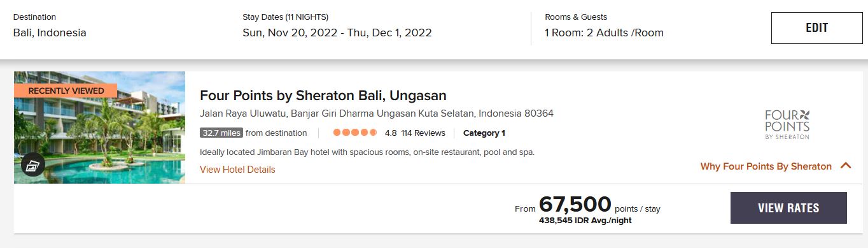The width and height of the screenshot is (868, 248).
Task: Click the 438,545 IDR average nightly rate
Action: click(x=585, y=221)
